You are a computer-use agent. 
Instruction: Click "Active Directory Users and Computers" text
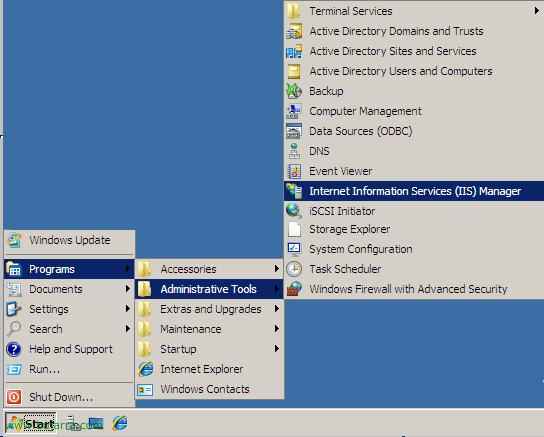click(x=401, y=71)
